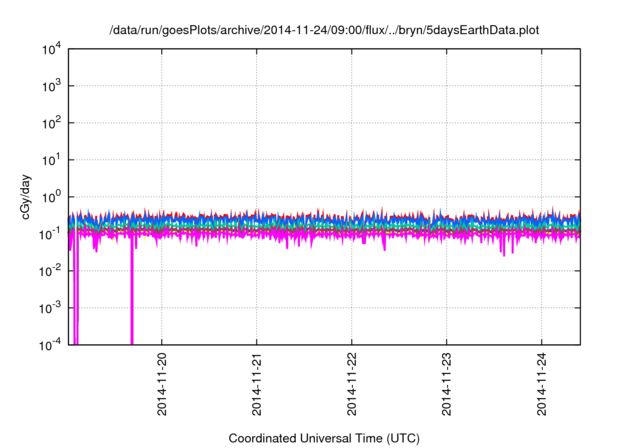
Task: Click the Coordinated Universal Time (UTC) label
Action: (324, 439)
